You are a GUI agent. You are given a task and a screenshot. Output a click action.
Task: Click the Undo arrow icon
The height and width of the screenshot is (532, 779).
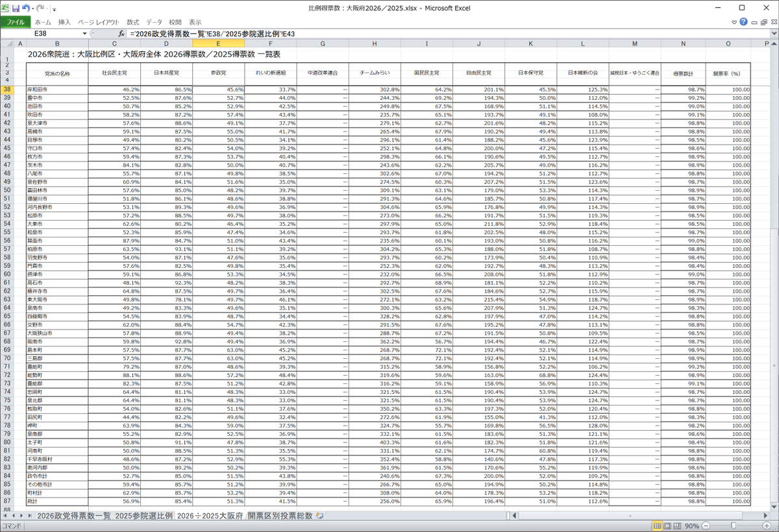pyautogui.click(x=26, y=8)
